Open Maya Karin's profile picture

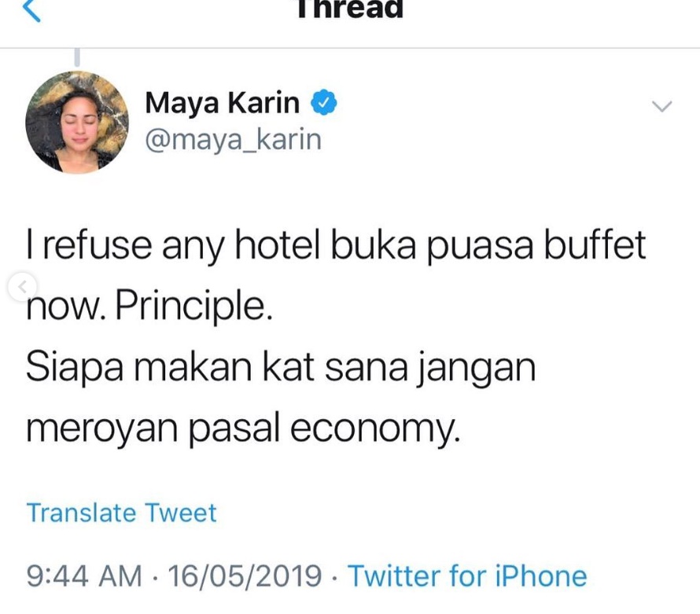(77, 122)
